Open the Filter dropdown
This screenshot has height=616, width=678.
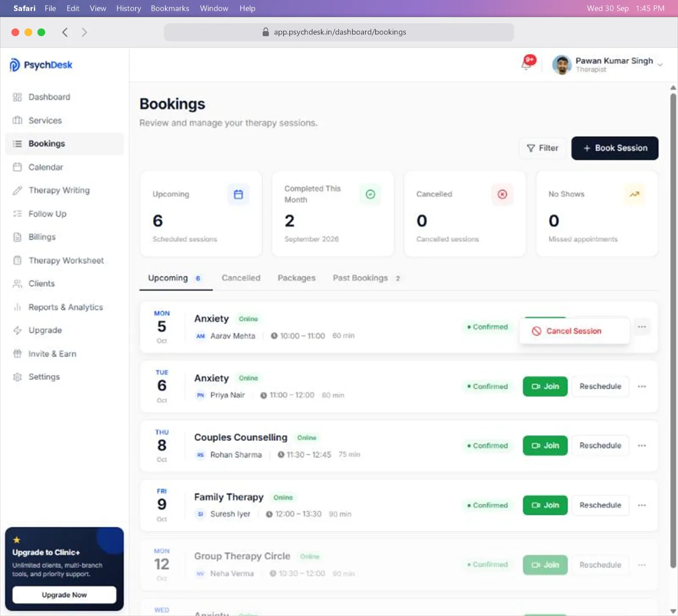tap(542, 148)
